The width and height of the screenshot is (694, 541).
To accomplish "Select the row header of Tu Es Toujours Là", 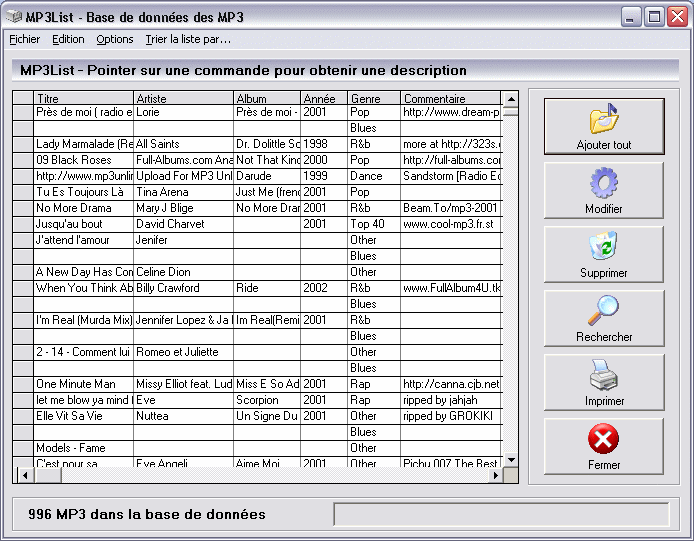I will click(x=23, y=193).
